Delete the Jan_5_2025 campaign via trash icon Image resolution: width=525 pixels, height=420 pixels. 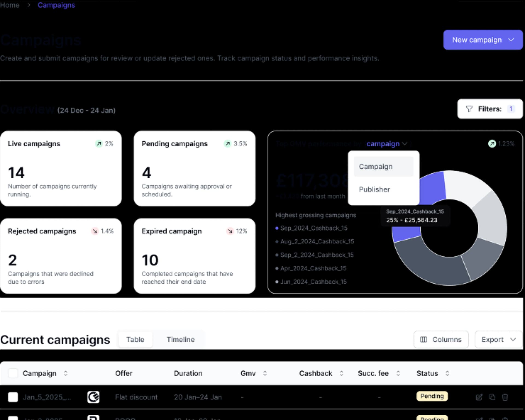click(x=505, y=397)
